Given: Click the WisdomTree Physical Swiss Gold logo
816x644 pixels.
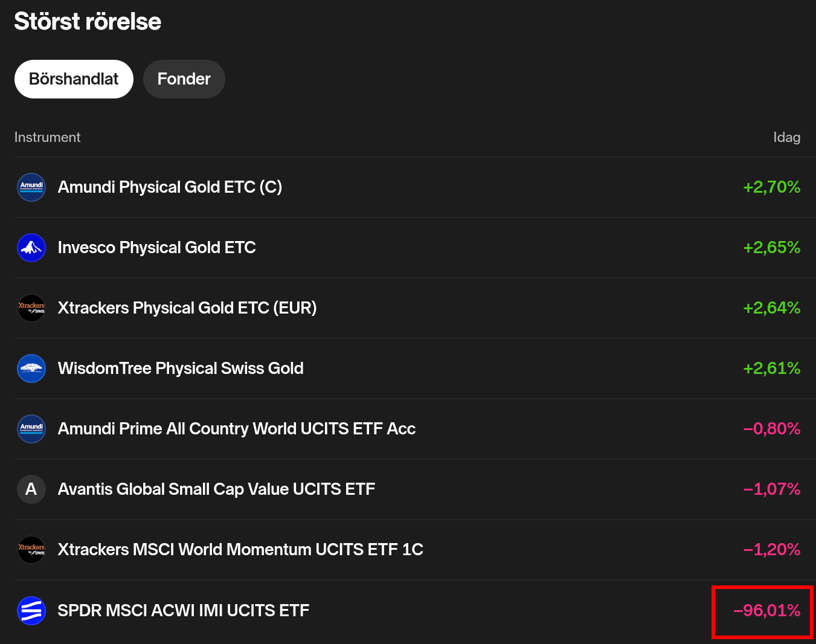Looking at the screenshot, I should (31, 369).
